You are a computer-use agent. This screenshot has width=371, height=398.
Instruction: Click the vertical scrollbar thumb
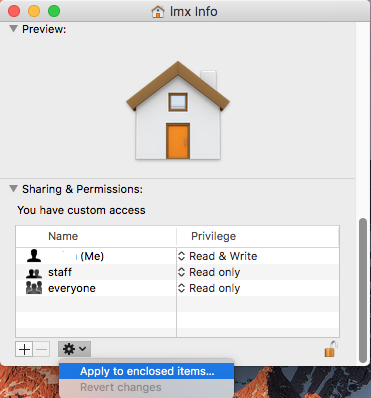pyautogui.click(x=363, y=290)
